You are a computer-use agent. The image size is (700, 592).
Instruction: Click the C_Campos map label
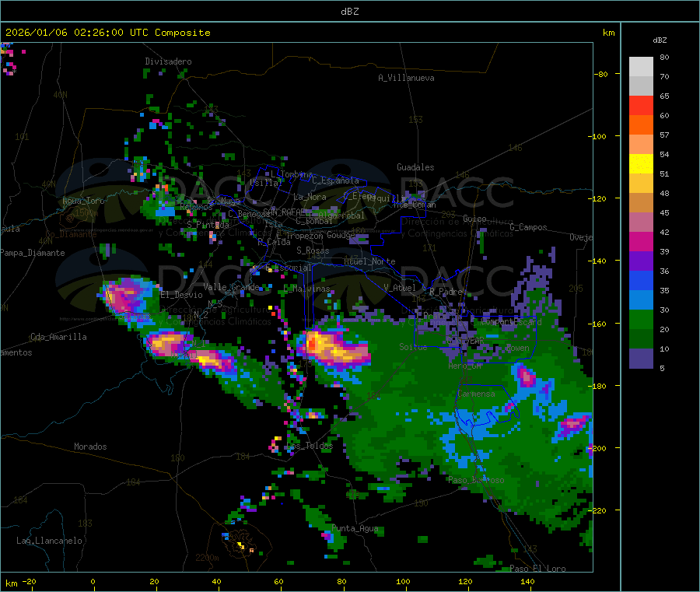click(x=528, y=227)
